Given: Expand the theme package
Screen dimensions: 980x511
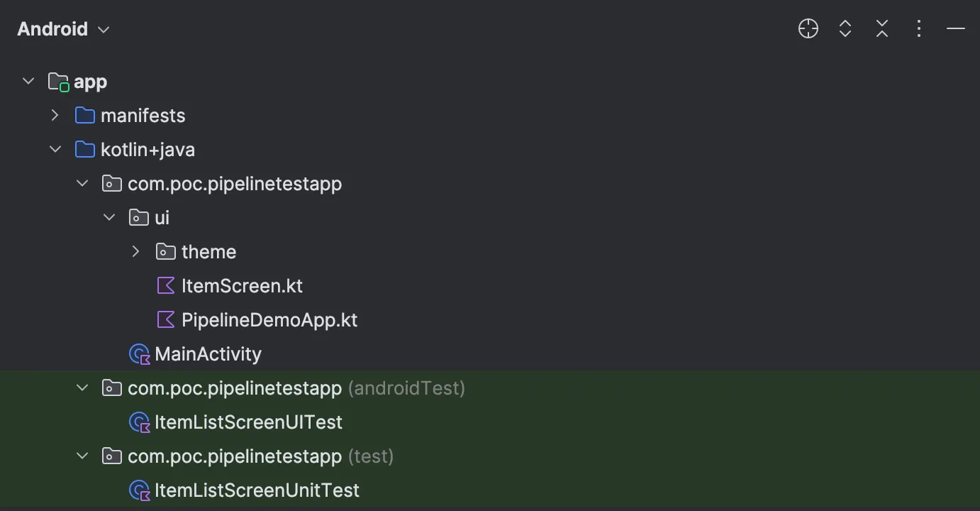Looking at the screenshot, I should (135, 251).
